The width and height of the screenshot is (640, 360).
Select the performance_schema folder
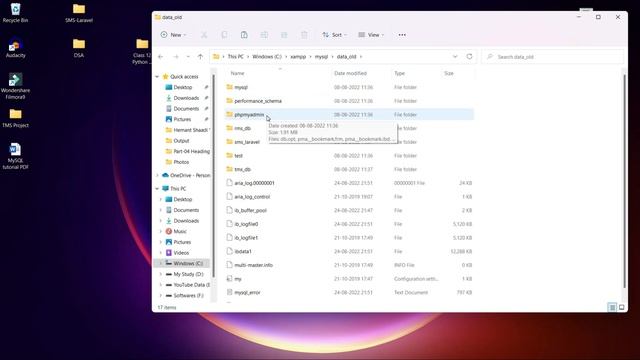click(x=349, y=101)
